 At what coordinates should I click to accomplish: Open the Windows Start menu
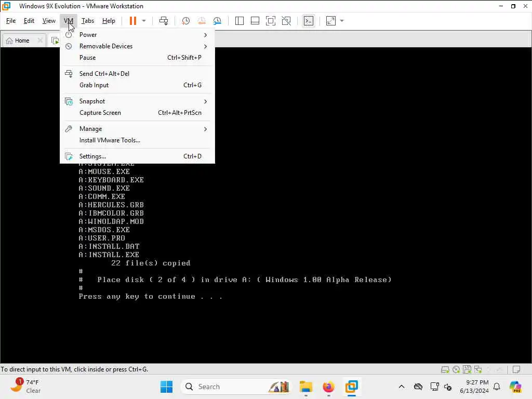tap(166, 387)
